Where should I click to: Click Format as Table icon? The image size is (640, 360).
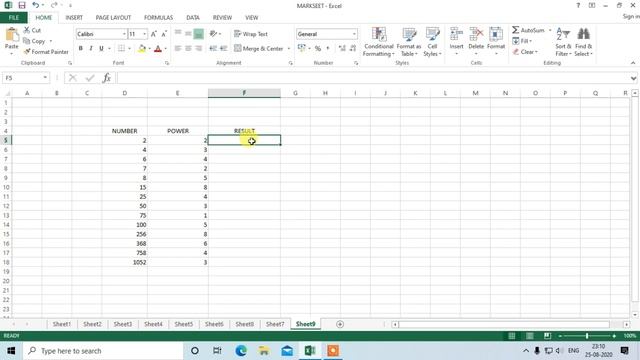point(409,42)
